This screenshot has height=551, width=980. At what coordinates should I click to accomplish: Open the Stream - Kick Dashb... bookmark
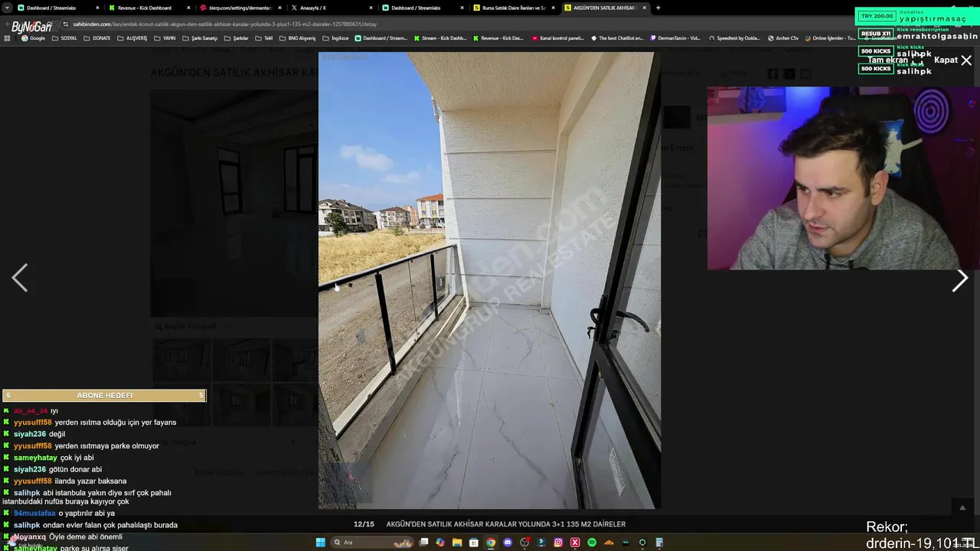(440, 38)
